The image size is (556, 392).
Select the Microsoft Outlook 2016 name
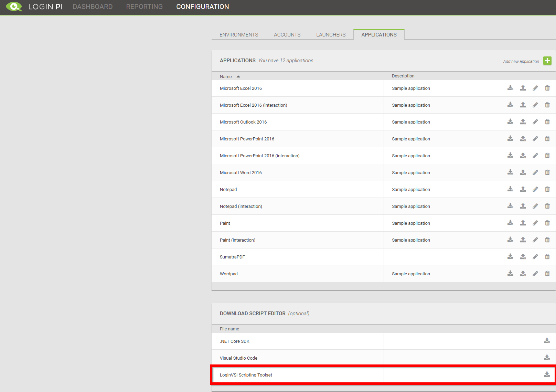pos(243,122)
